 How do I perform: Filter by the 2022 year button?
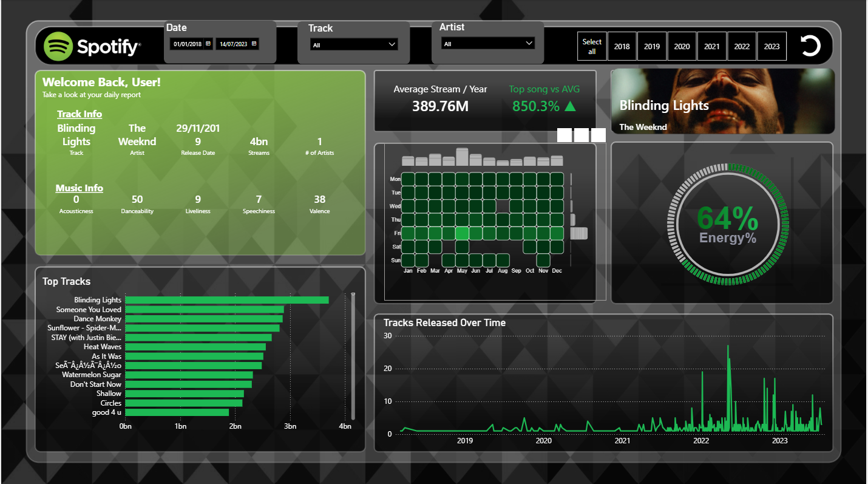pyautogui.click(x=742, y=46)
